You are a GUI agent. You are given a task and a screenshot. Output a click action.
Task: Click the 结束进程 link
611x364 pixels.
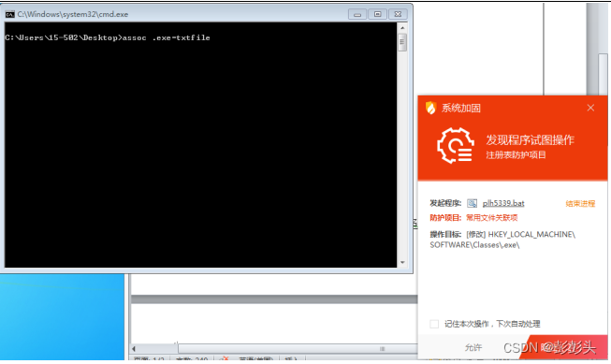580,204
